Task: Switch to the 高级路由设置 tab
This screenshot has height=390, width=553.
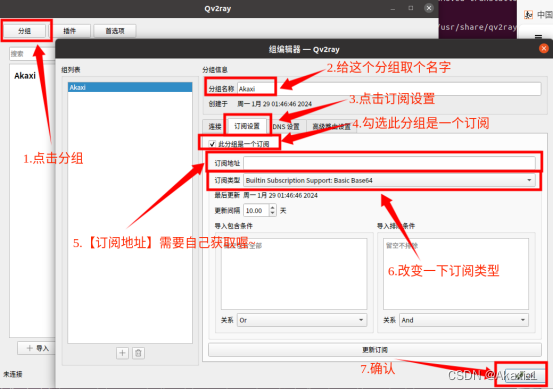Action: (x=332, y=126)
